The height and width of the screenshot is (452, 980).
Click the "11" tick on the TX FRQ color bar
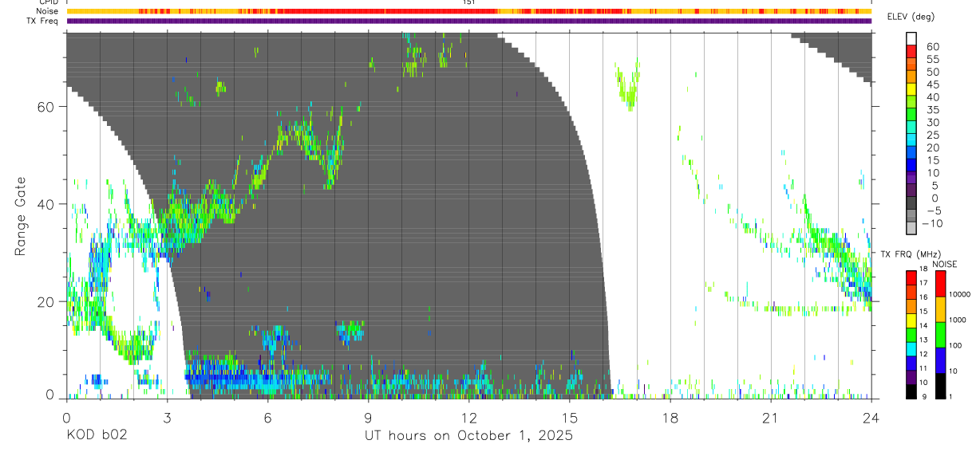tap(923, 368)
